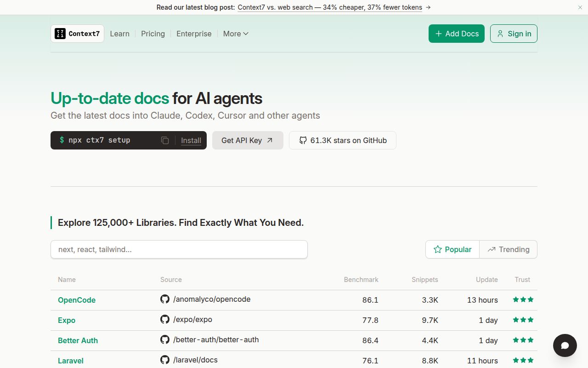Click the /anomalyco/opencode source text
This screenshot has height=368, width=588.
pos(212,299)
